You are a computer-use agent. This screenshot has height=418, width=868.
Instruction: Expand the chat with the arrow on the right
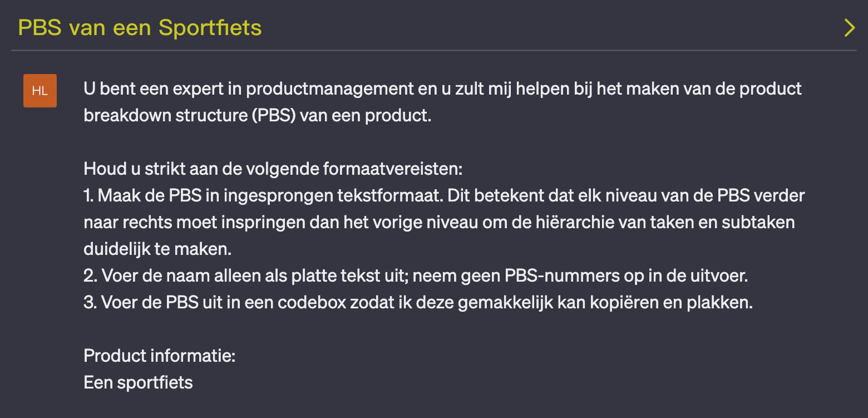(850, 27)
